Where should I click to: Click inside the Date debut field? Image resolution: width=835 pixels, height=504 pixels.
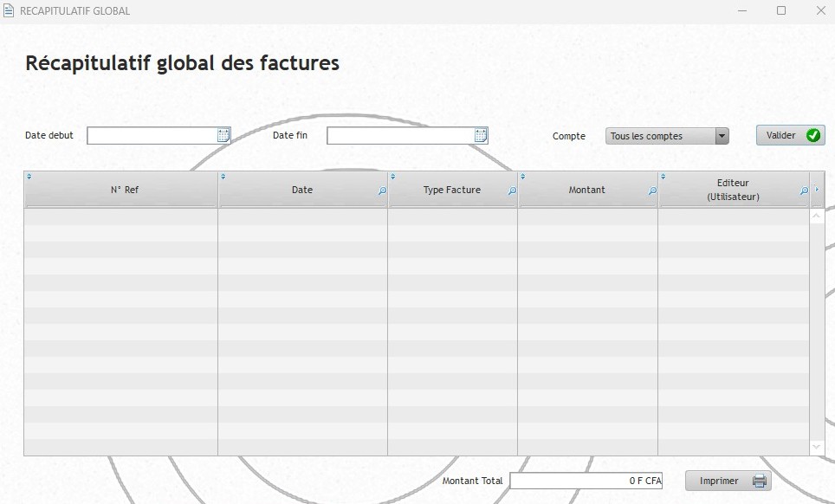tap(151, 136)
